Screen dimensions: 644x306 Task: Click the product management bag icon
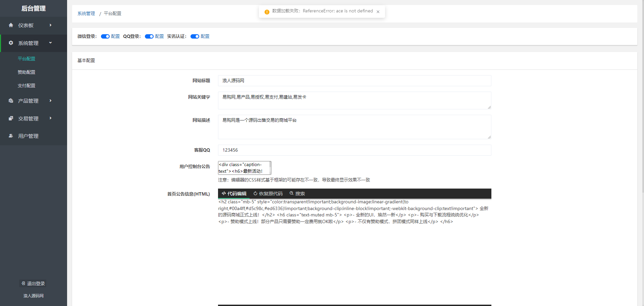11,101
